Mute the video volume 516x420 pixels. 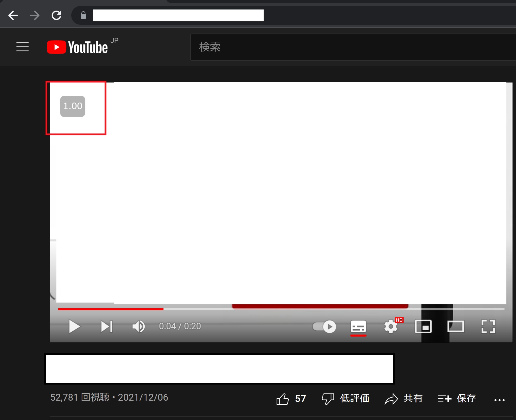pyautogui.click(x=138, y=327)
